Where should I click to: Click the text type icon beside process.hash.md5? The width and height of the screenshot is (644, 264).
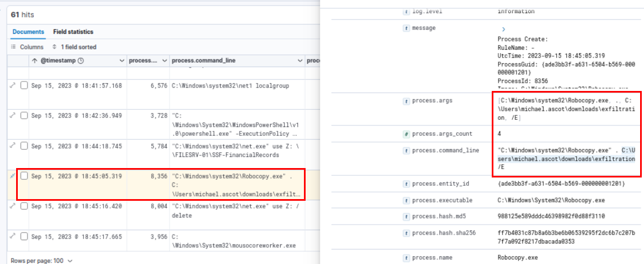pyautogui.click(x=406, y=216)
